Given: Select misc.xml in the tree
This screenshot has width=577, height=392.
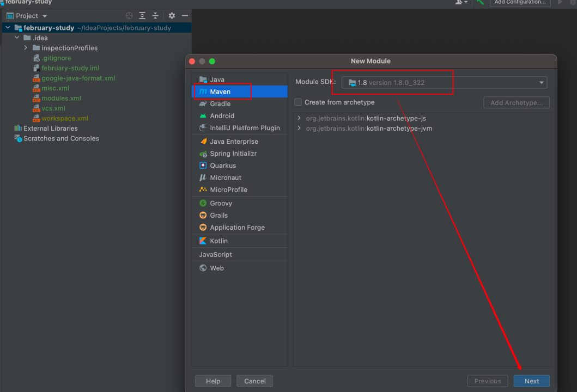Looking at the screenshot, I should click(x=55, y=88).
